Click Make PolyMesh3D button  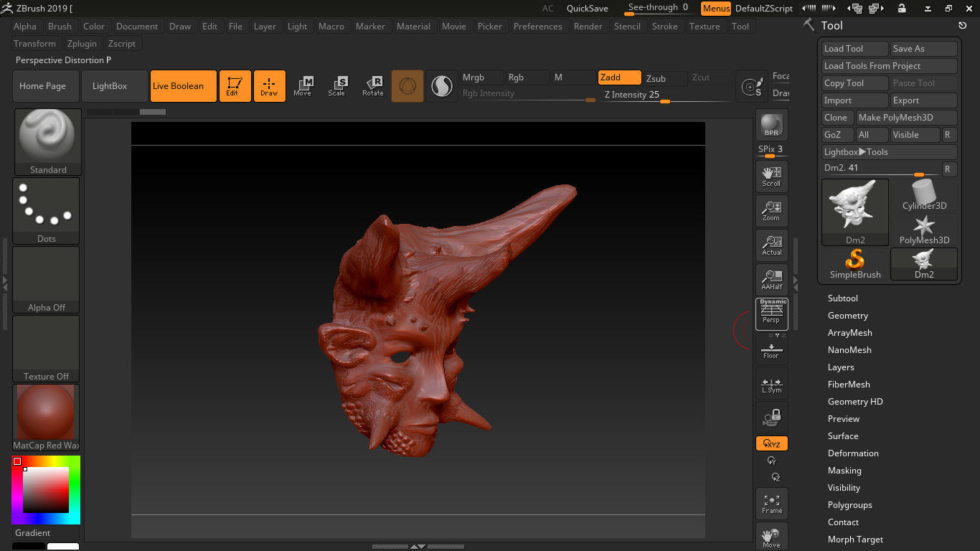click(906, 118)
